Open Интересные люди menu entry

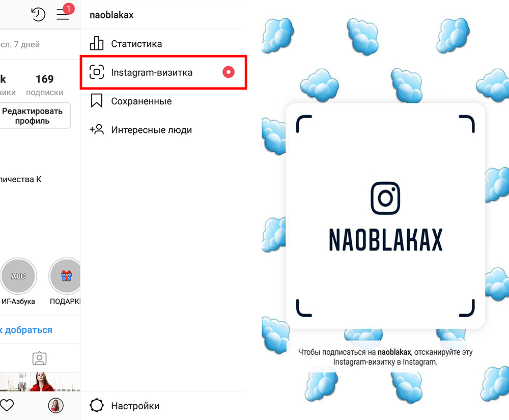click(162, 130)
